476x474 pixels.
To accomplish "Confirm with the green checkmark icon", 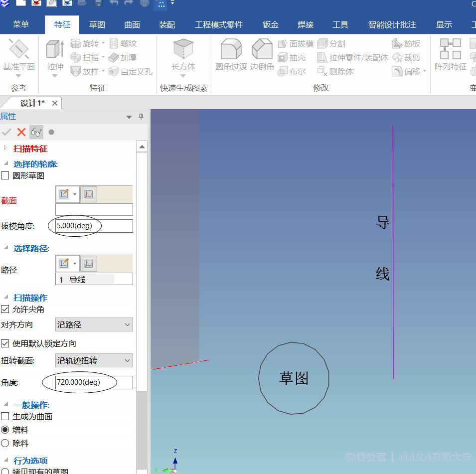I will pos(6,132).
